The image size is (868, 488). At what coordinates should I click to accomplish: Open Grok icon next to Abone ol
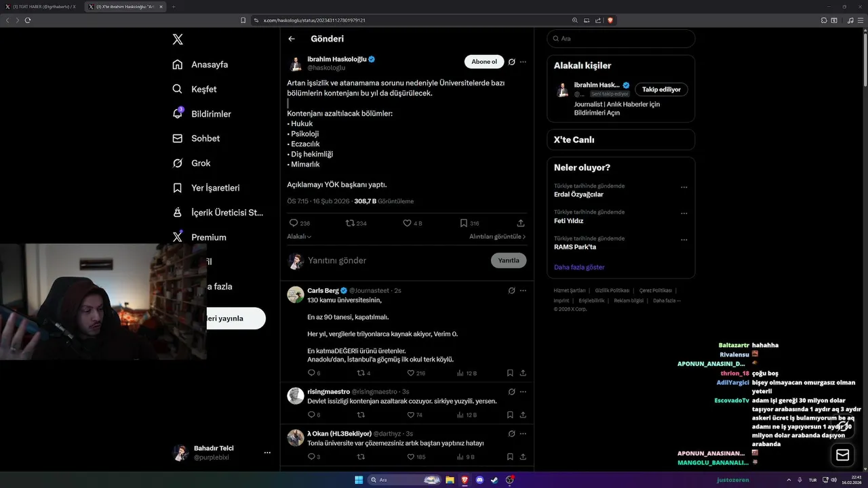pyautogui.click(x=512, y=62)
